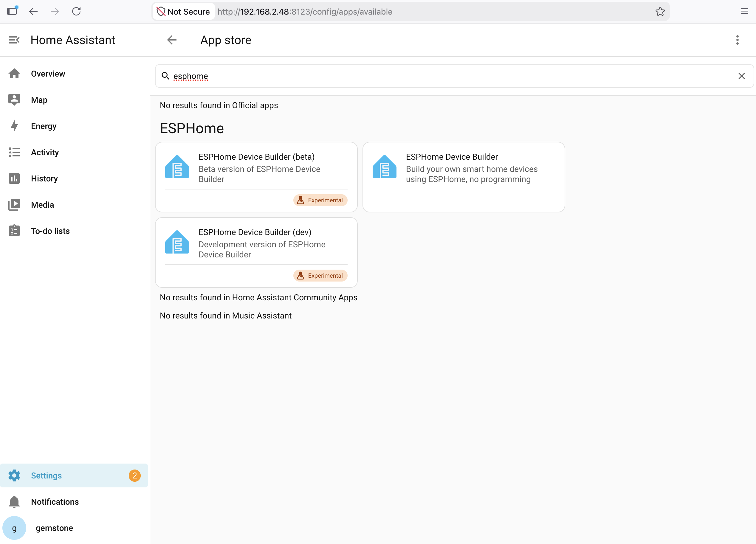
Task: Click the browser forward arrow
Action: pos(55,12)
